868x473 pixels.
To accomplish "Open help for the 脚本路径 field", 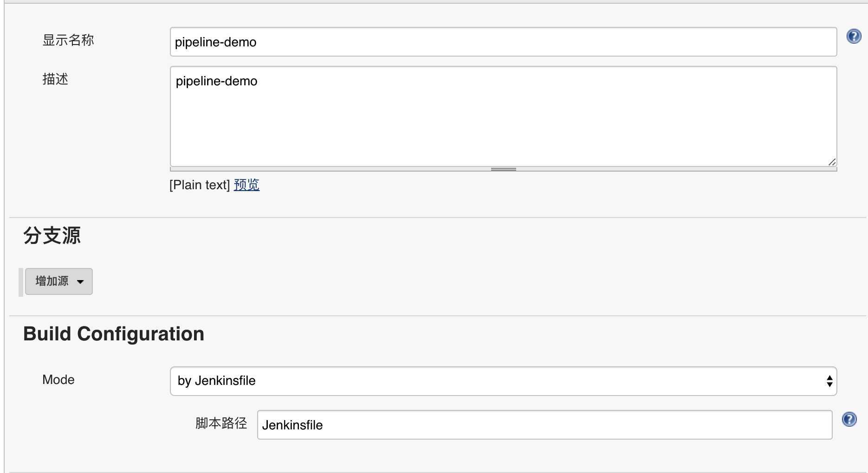I will [x=849, y=419].
